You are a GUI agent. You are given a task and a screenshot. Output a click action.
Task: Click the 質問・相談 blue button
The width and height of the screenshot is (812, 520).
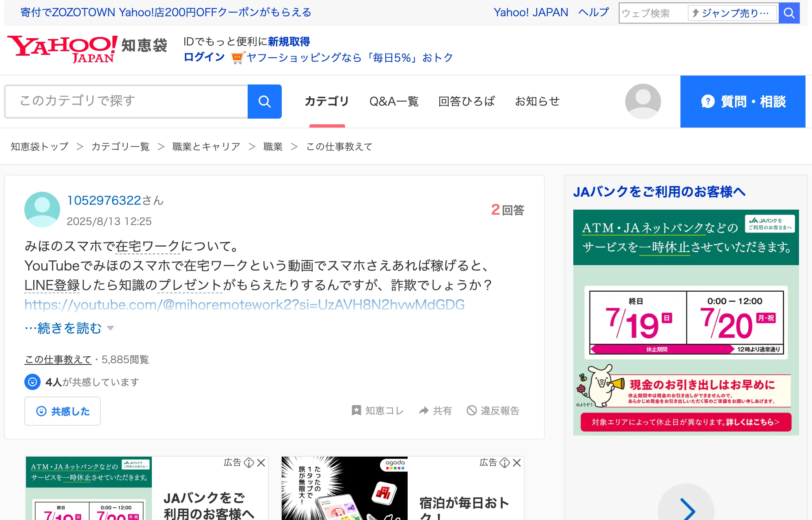[x=743, y=102]
